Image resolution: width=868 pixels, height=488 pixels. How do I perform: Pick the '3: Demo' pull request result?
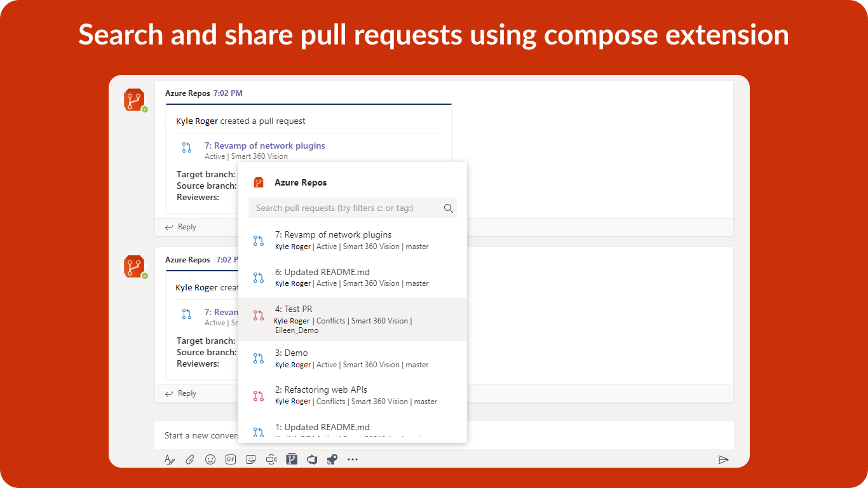[353, 358]
